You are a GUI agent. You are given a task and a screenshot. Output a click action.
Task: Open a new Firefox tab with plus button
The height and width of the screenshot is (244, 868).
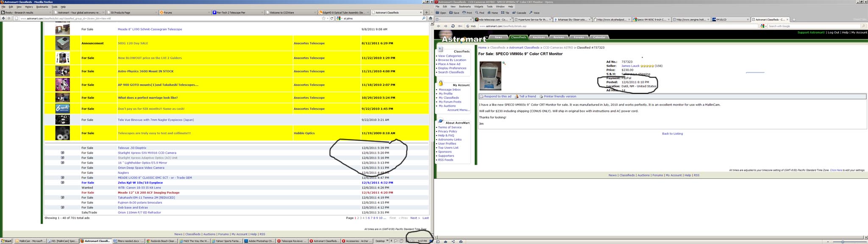[427, 13]
